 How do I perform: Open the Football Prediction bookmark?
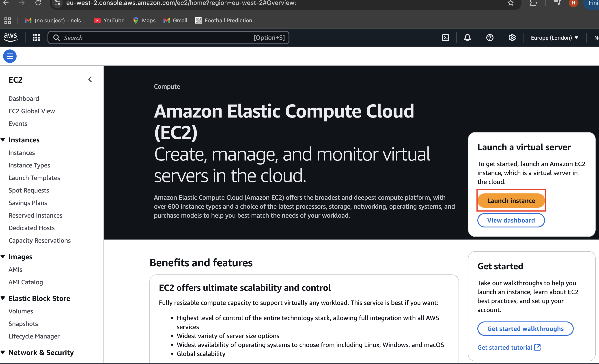[226, 20]
